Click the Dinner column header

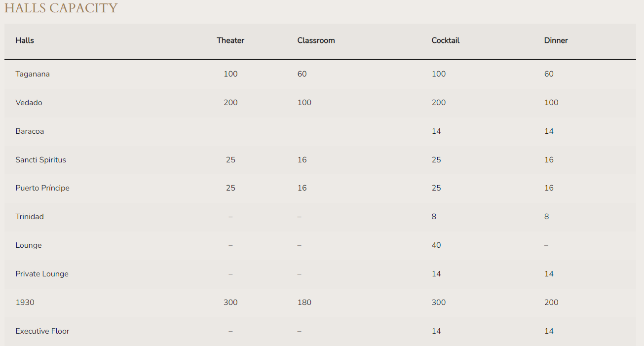tap(556, 40)
